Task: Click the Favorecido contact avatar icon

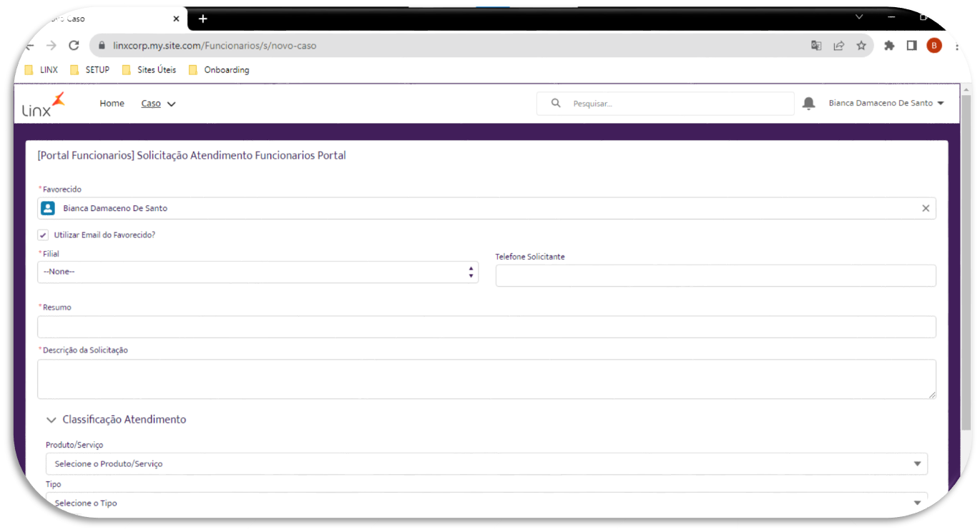Action: tap(48, 208)
